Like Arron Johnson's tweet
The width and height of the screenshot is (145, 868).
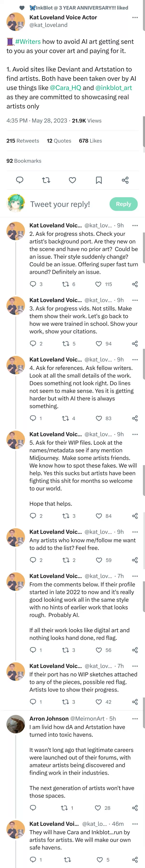pos(98,808)
